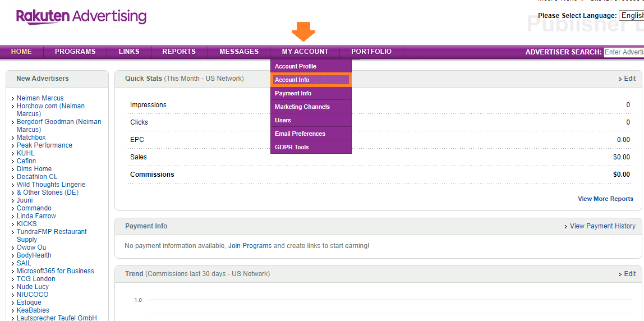Open View Payment History link

(x=602, y=226)
